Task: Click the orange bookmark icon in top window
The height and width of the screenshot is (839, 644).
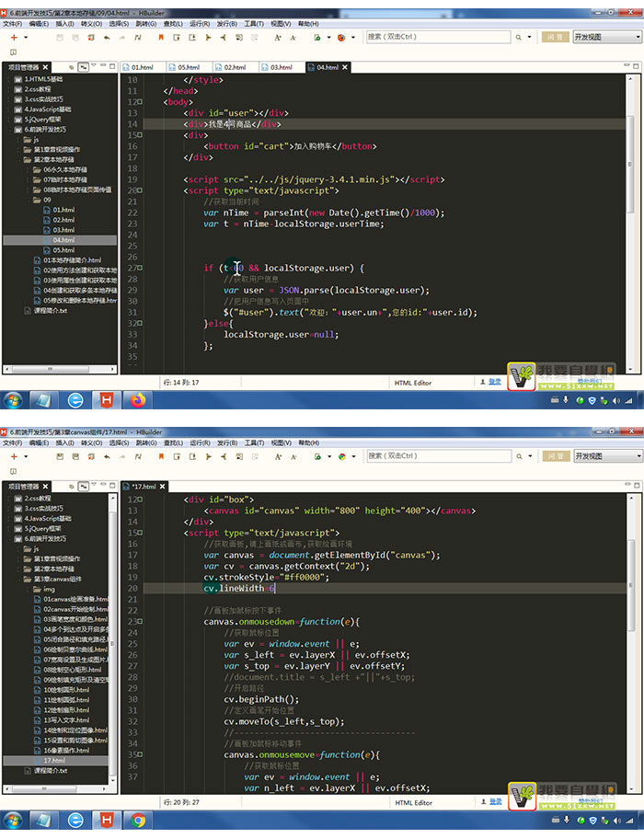Action: pos(160,38)
